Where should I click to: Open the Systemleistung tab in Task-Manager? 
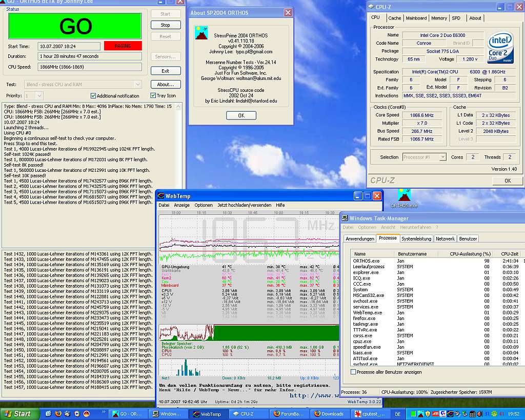point(416,239)
